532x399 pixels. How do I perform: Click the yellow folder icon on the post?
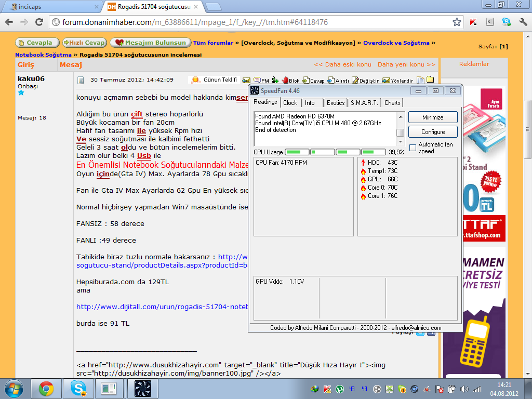tap(430, 79)
